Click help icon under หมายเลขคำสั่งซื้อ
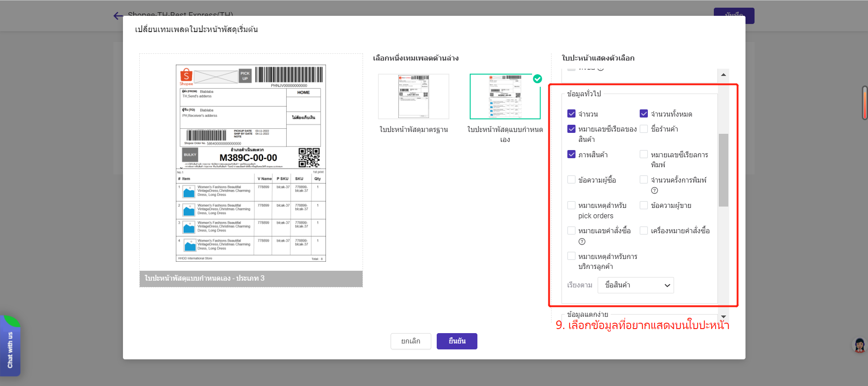The width and height of the screenshot is (868, 386). click(582, 241)
